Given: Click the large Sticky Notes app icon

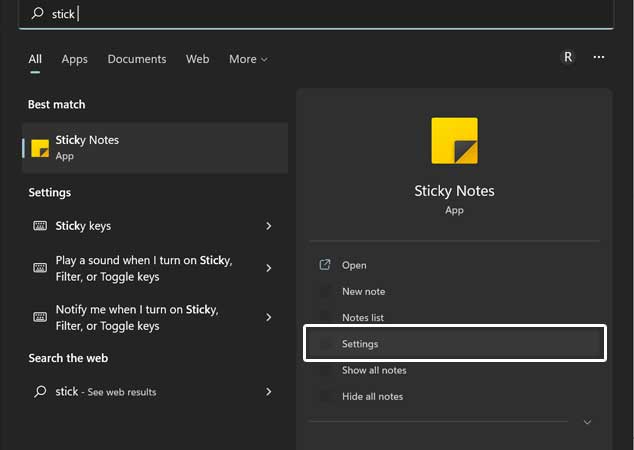Looking at the screenshot, I should click(454, 141).
